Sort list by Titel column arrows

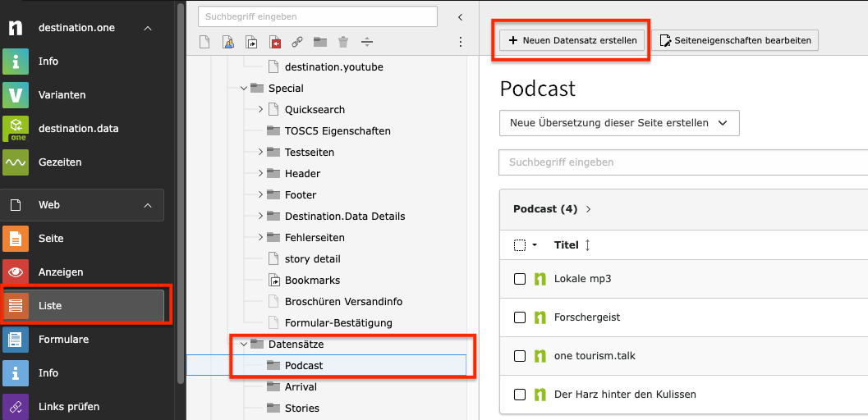click(587, 245)
